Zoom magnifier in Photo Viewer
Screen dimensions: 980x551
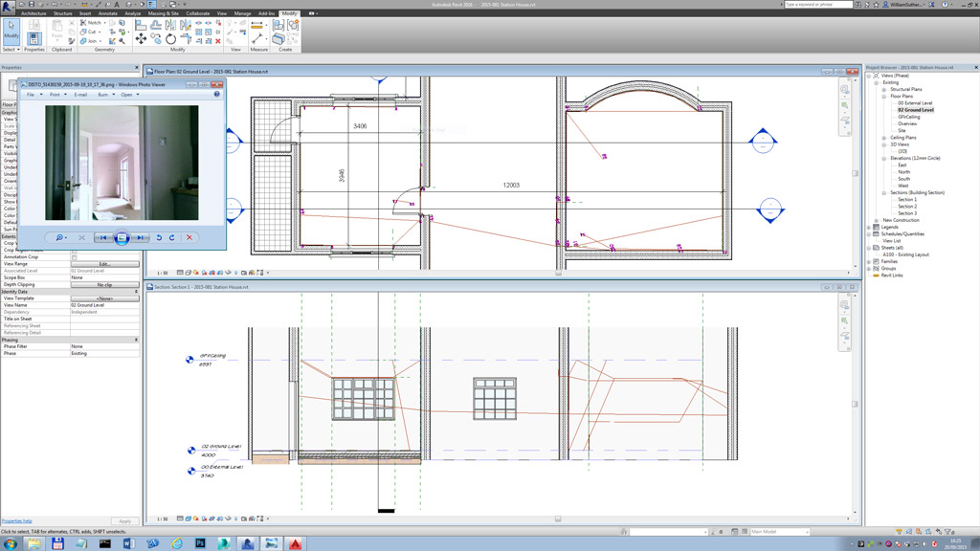click(60, 237)
